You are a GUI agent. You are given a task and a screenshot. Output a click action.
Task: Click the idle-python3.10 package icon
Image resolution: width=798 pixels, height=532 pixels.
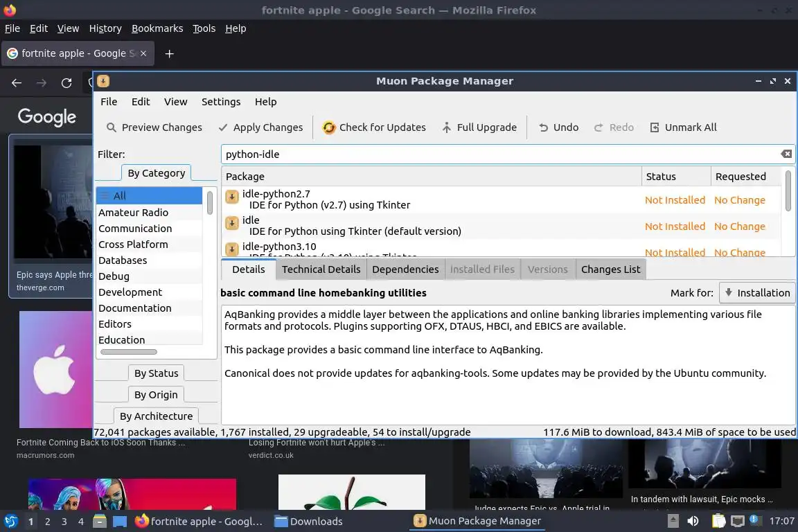[x=231, y=249]
